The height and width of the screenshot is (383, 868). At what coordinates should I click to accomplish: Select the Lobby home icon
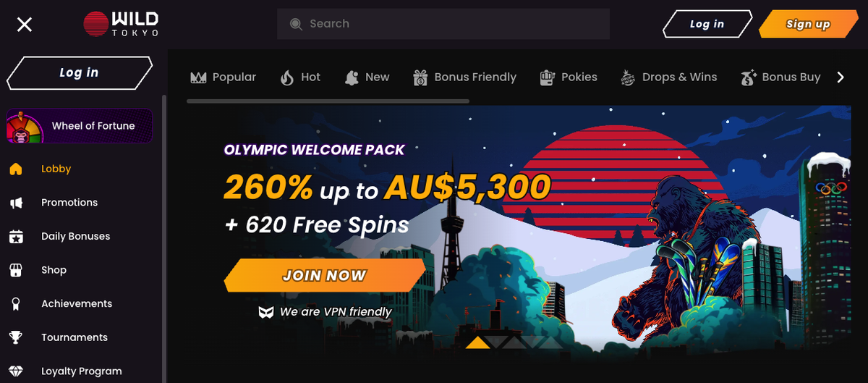click(16, 169)
